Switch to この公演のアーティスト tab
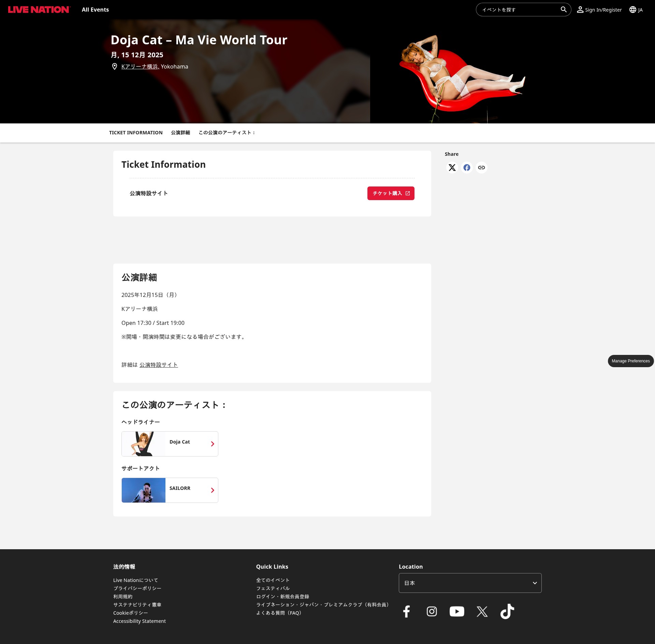The image size is (655, 644). [227, 133]
